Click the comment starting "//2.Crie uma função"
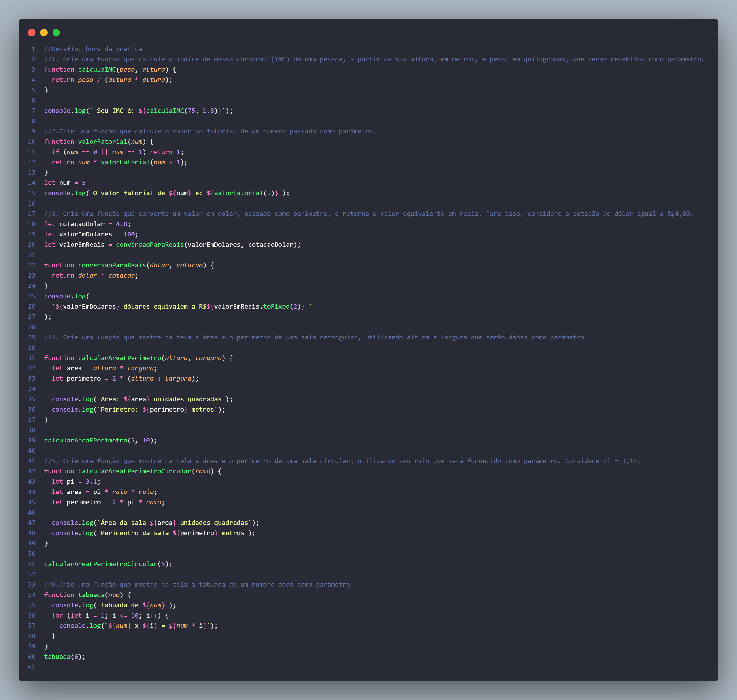 click(210, 131)
